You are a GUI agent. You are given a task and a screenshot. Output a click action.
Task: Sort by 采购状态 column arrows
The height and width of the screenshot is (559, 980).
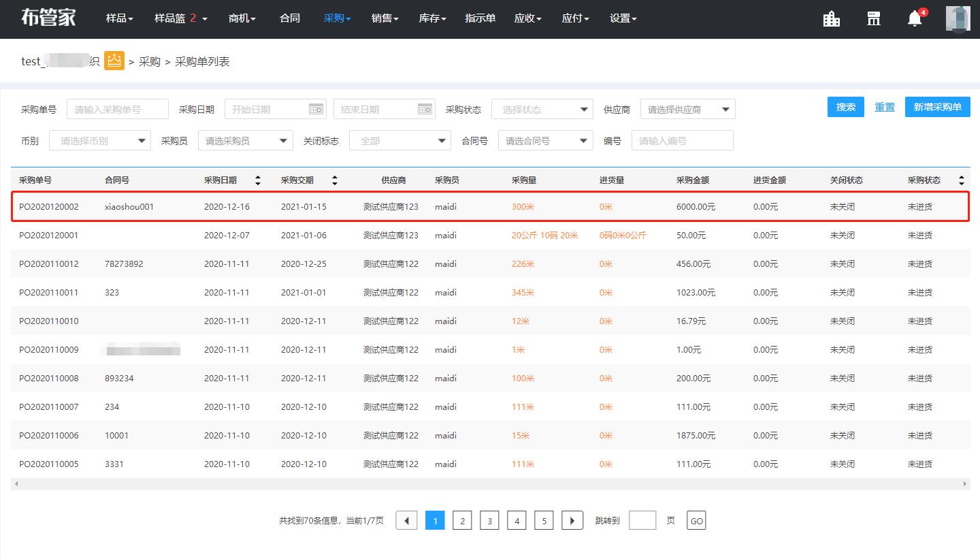click(x=962, y=180)
